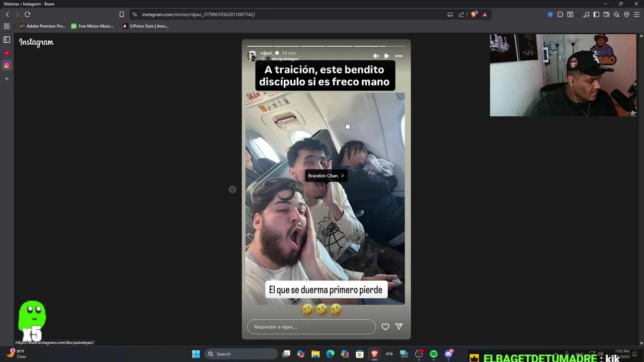Like the story with the heart icon
This screenshot has width=644, height=362.
point(385,327)
